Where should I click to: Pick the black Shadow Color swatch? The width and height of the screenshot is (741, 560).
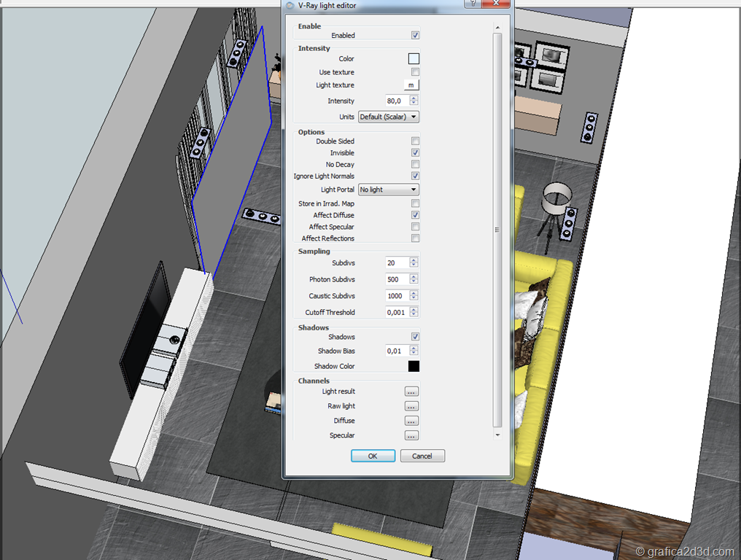414,366
